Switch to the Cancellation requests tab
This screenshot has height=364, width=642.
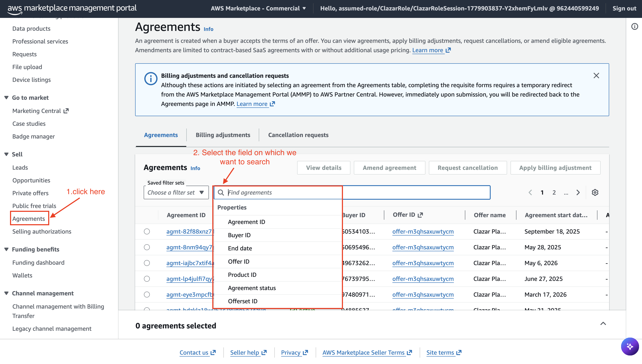[298, 135]
